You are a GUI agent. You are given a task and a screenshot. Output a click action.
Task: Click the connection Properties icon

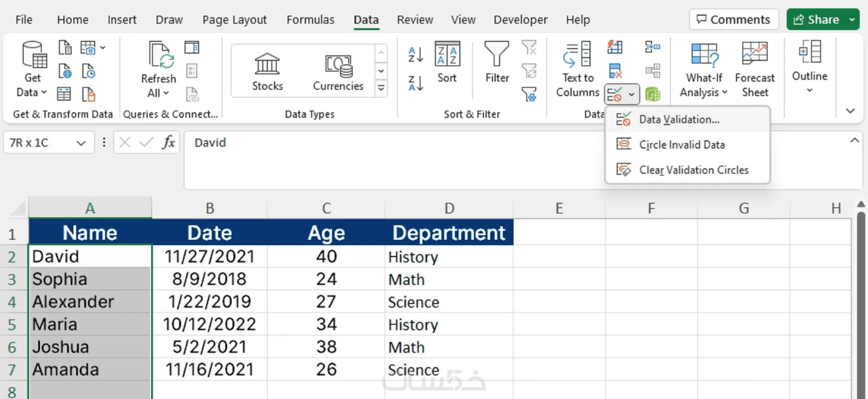coord(192,71)
